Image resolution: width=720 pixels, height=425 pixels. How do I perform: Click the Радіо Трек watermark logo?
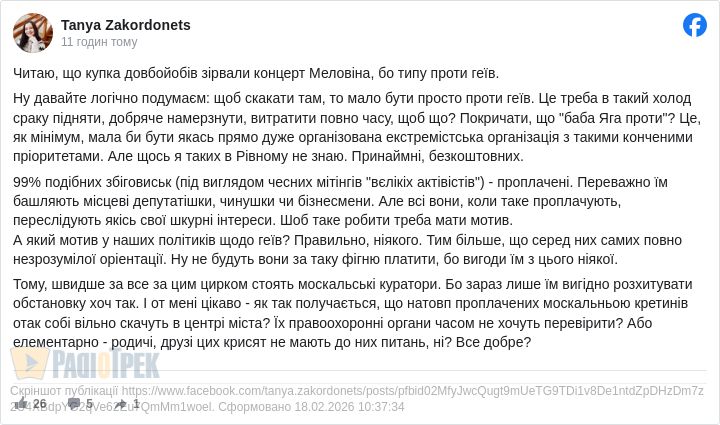85,362
